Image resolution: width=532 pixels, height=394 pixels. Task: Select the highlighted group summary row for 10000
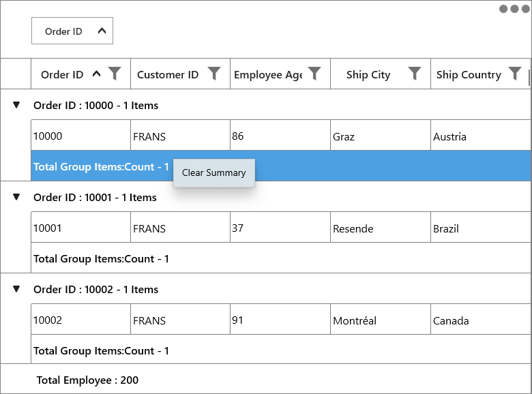click(x=281, y=166)
